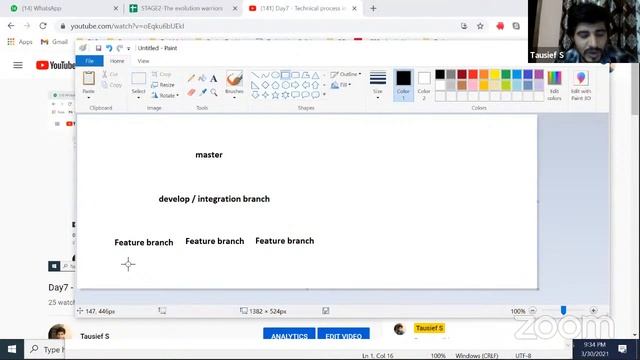Open the Windows Start menu

click(x=11, y=349)
